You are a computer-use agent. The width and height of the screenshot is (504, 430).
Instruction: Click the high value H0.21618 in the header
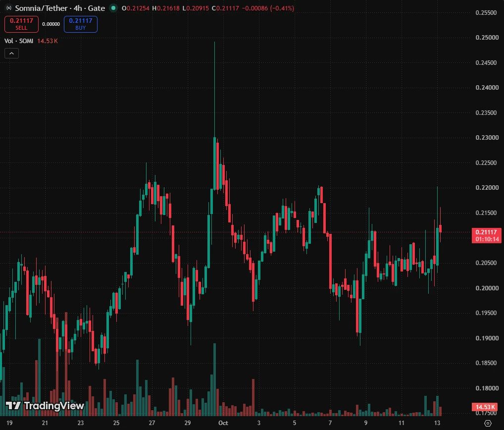tap(166, 8)
